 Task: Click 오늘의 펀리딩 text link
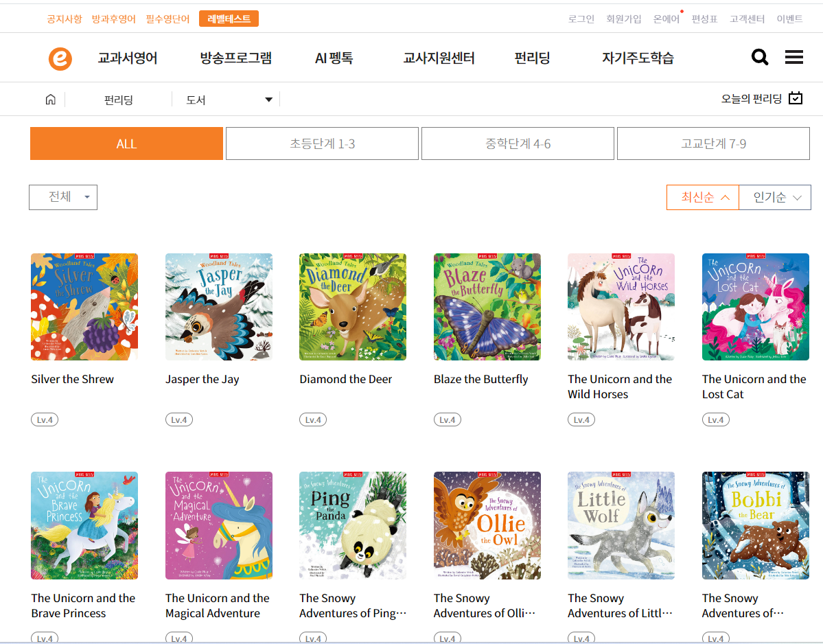pos(751,99)
